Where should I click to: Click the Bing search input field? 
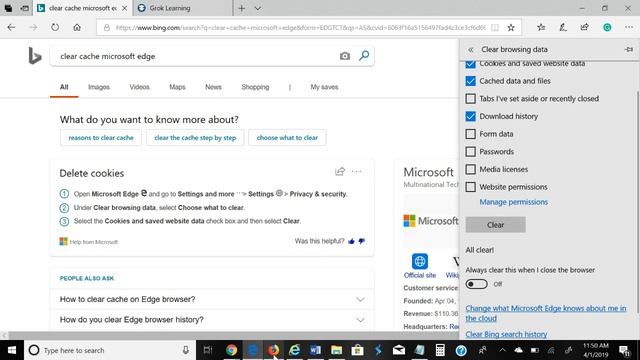click(196, 56)
